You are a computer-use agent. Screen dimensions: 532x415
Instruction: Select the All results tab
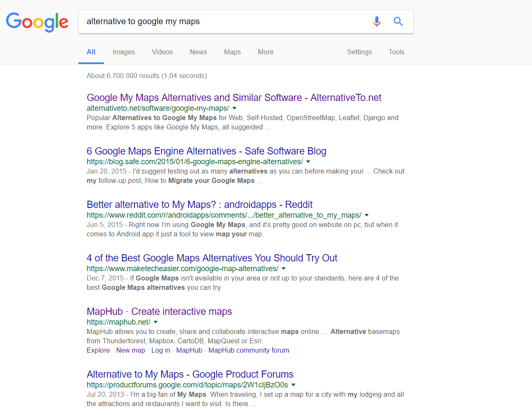coord(91,52)
